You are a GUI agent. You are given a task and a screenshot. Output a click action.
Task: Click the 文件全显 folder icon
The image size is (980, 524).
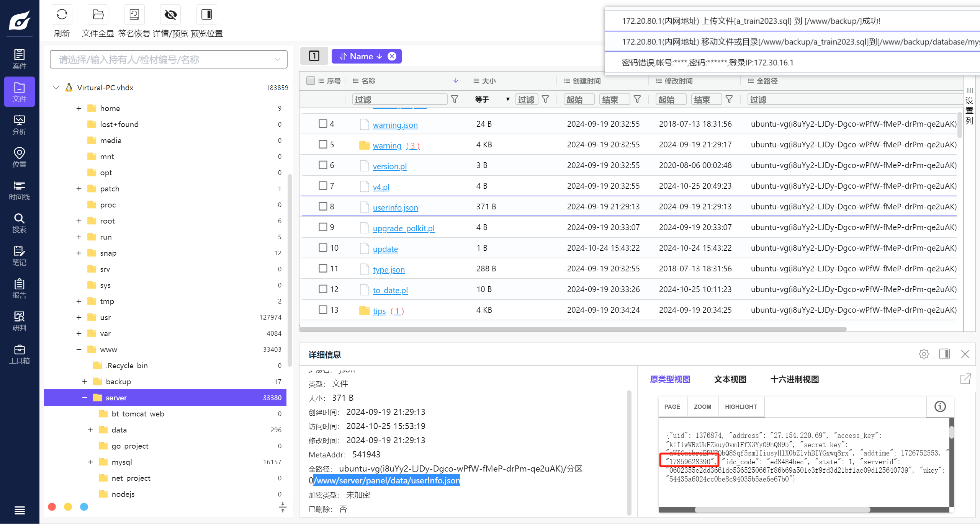(98, 15)
